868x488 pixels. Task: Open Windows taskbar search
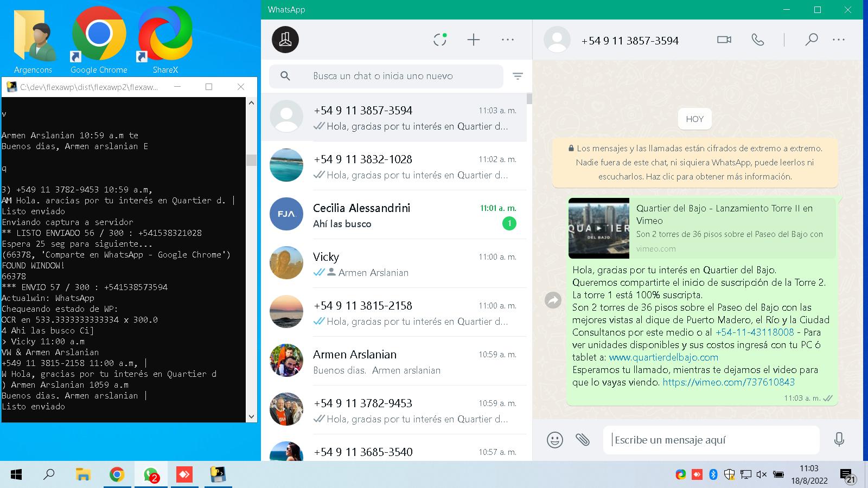[x=49, y=475]
